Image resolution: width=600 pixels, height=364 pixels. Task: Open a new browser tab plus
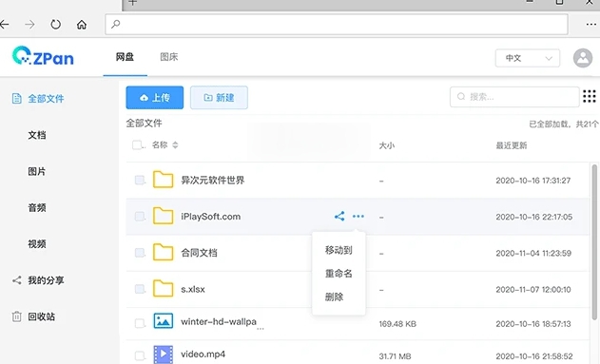[132, 3]
